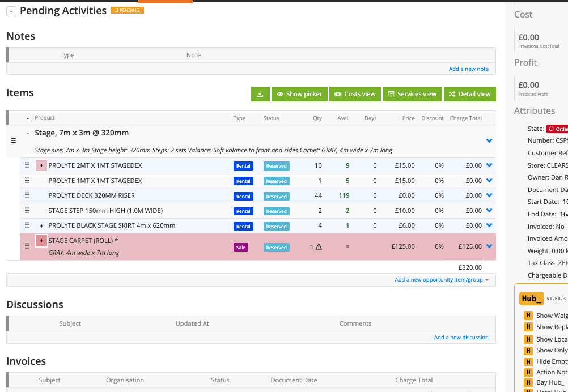Click drag handle for PROLYTE DECK 320MM RISER
Viewport: 568px width, 392px height.
pos(27,195)
